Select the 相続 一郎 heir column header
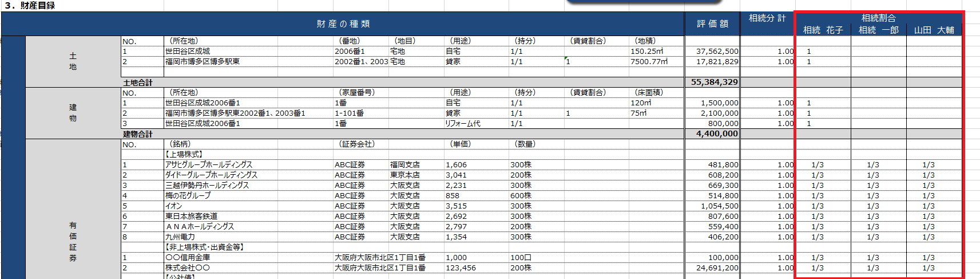This screenshot has height=279, width=980. click(878, 30)
